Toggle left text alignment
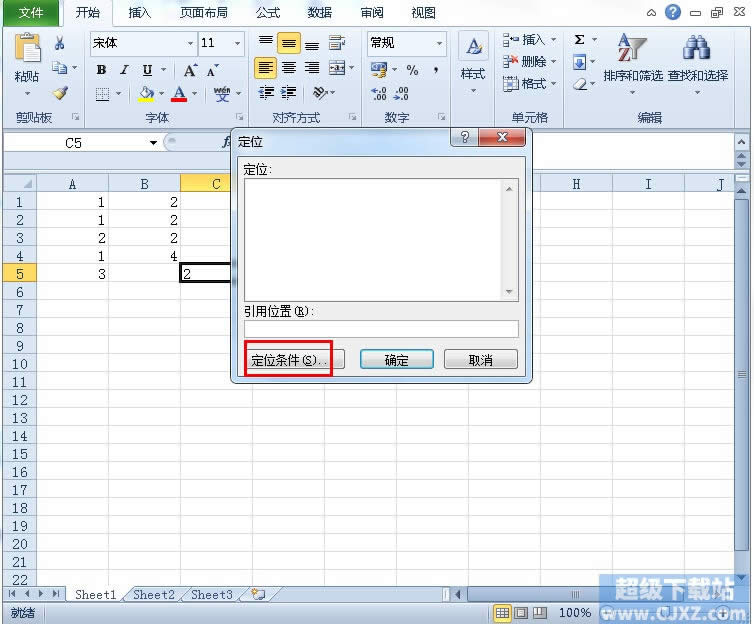This screenshot has width=754, height=624. (265, 68)
